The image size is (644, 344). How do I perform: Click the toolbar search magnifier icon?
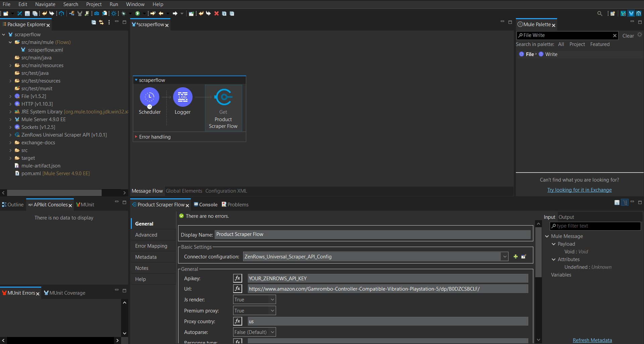600,13
